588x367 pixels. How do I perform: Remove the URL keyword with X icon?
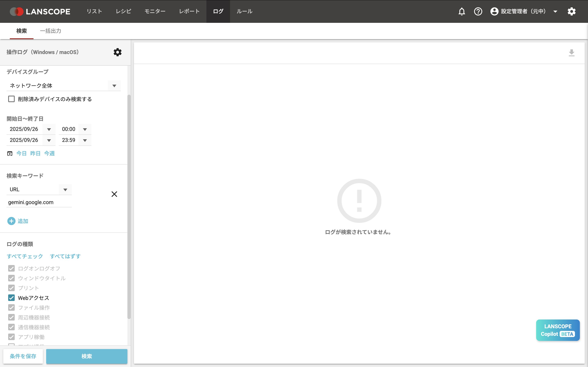[x=114, y=194]
